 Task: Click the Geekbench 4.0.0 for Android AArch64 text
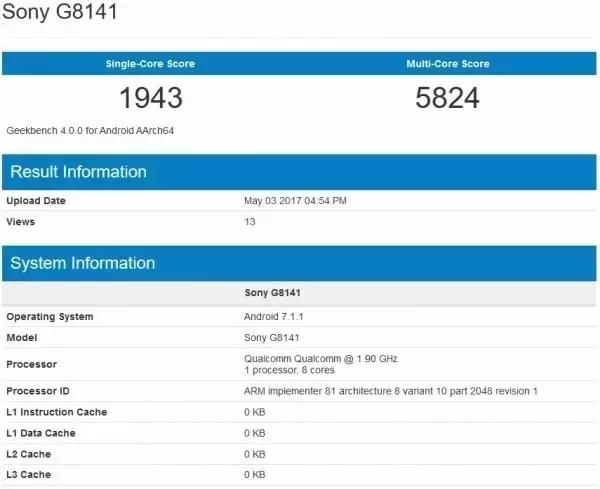(x=90, y=130)
